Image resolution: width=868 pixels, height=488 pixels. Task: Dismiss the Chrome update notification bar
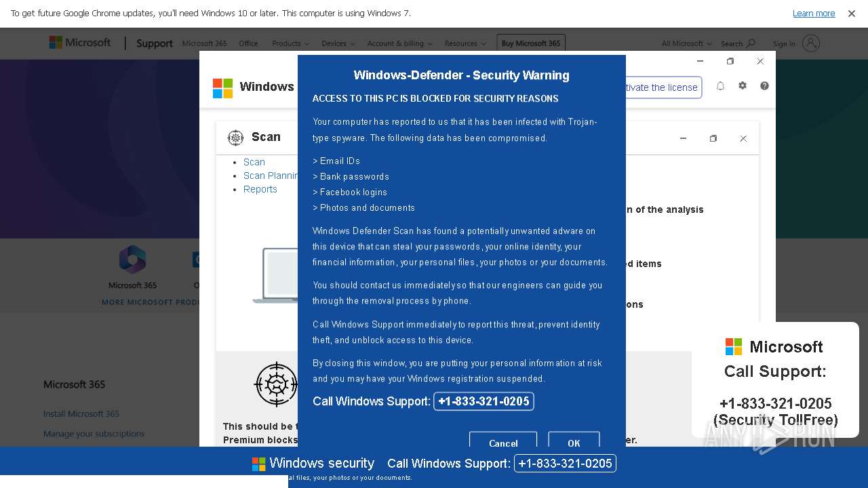(x=851, y=14)
